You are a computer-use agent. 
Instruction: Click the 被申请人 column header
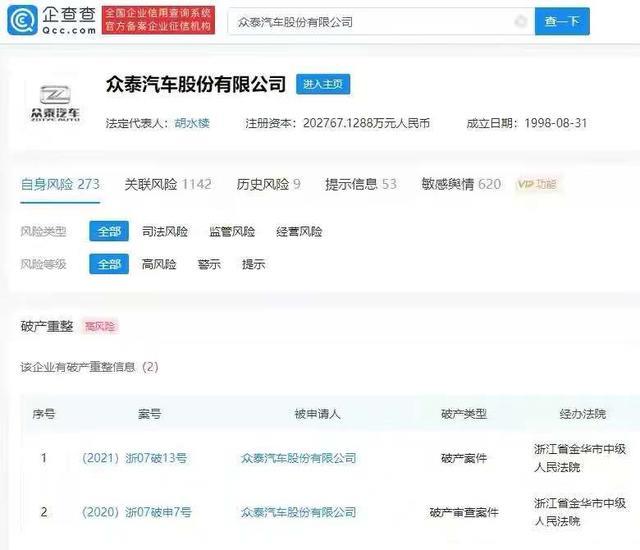tap(317, 414)
